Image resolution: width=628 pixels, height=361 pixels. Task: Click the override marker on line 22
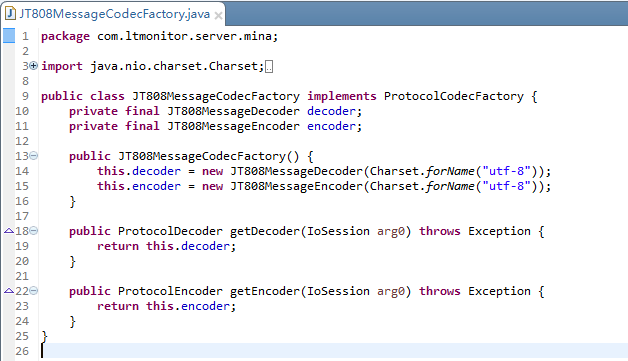coord(9,291)
